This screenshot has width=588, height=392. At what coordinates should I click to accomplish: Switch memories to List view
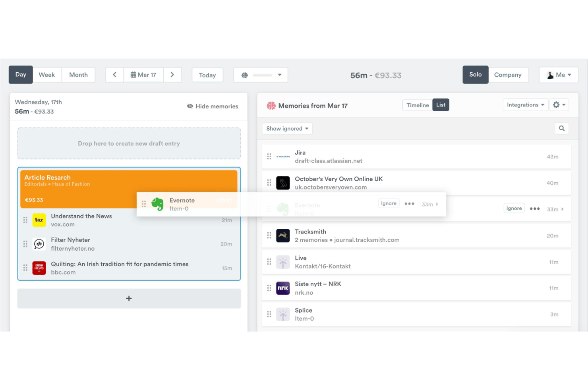tap(441, 105)
